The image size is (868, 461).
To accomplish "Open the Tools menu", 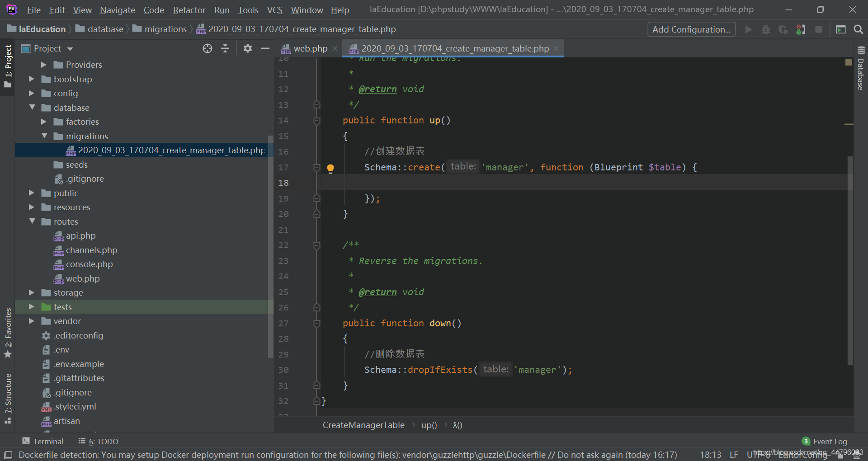I will (248, 10).
